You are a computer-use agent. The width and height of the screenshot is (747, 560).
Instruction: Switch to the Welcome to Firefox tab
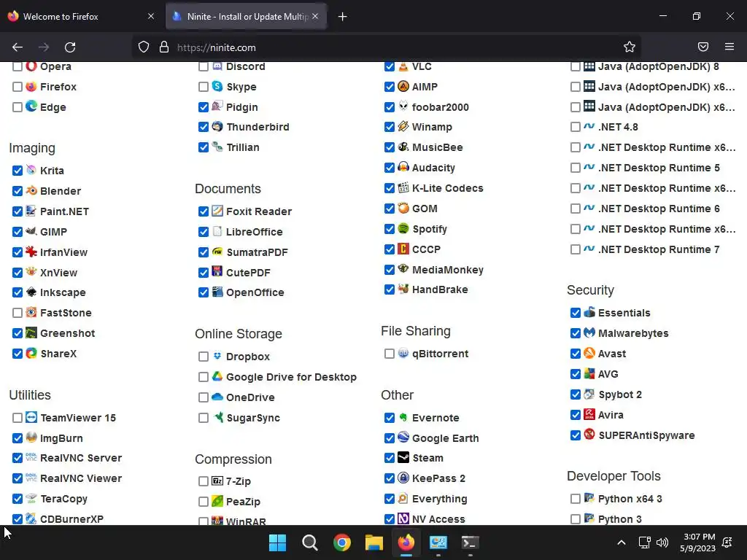pyautogui.click(x=81, y=16)
